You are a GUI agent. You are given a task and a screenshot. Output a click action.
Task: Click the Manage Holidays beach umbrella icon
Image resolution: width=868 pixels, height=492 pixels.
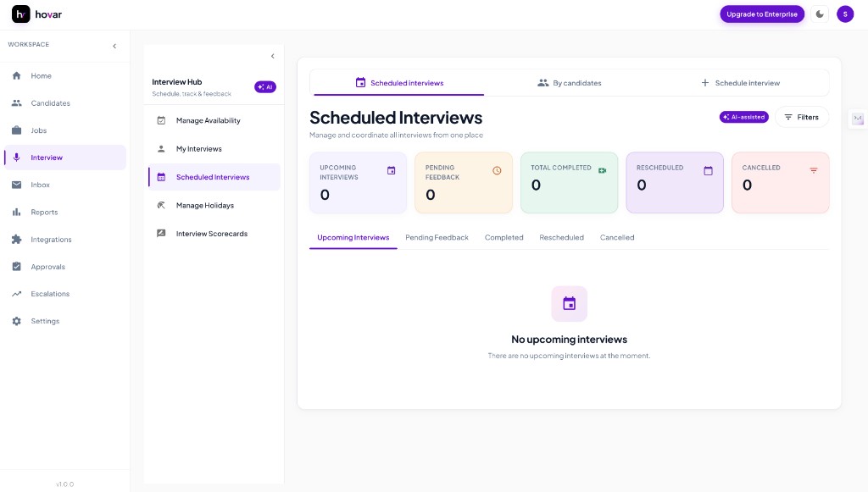pyautogui.click(x=161, y=205)
